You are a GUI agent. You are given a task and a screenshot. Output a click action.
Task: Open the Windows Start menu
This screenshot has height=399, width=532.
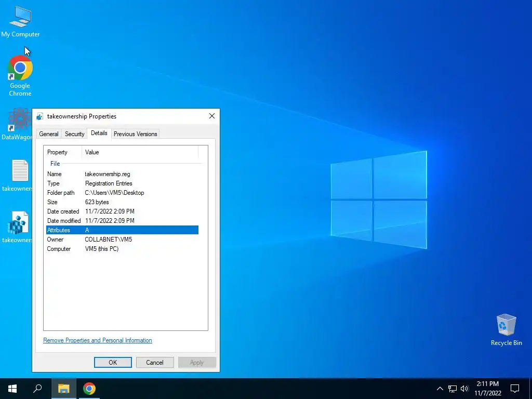pyautogui.click(x=12, y=389)
